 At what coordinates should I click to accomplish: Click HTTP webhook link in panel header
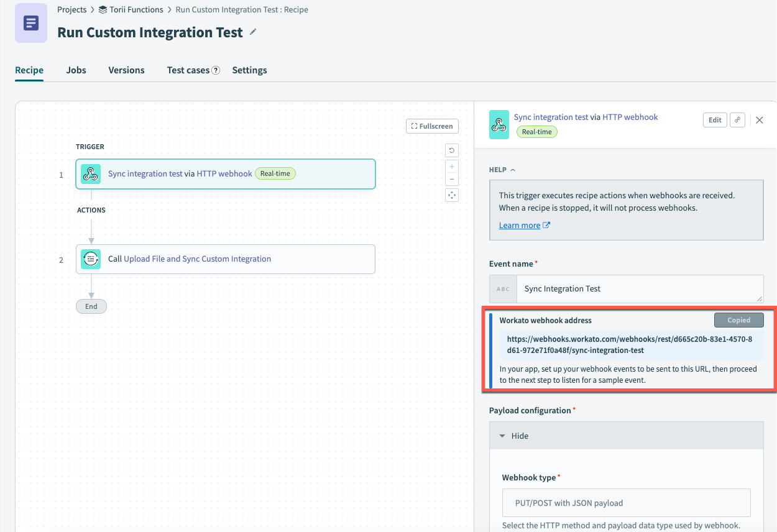pyautogui.click(x=630, y=117)
